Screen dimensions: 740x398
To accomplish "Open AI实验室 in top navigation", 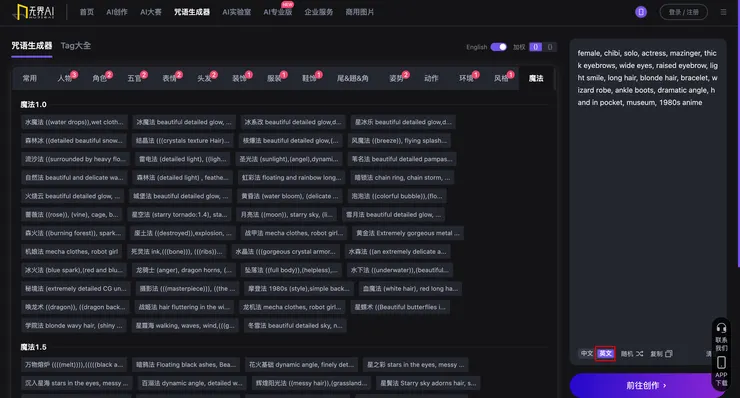I will pos(236,12).
